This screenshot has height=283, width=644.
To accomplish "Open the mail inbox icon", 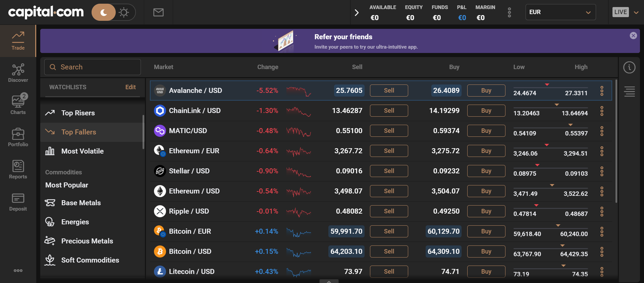I will pos(158,12).
